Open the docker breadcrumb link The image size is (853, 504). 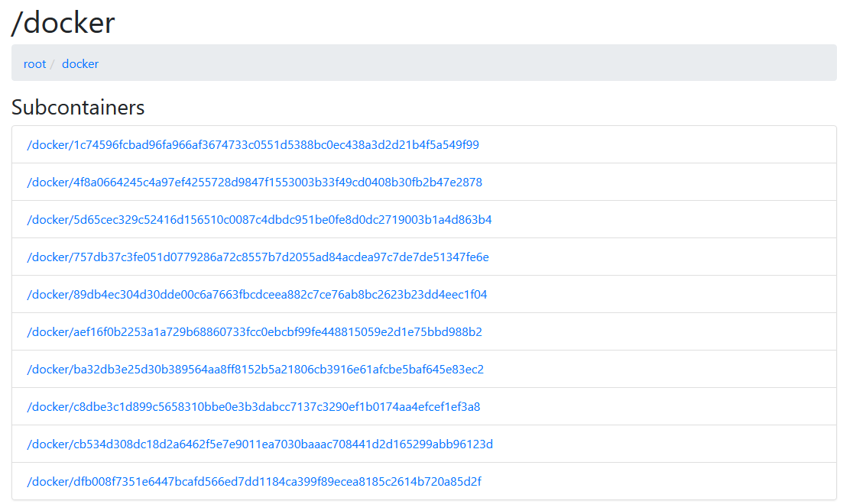(x=80, y=64)
